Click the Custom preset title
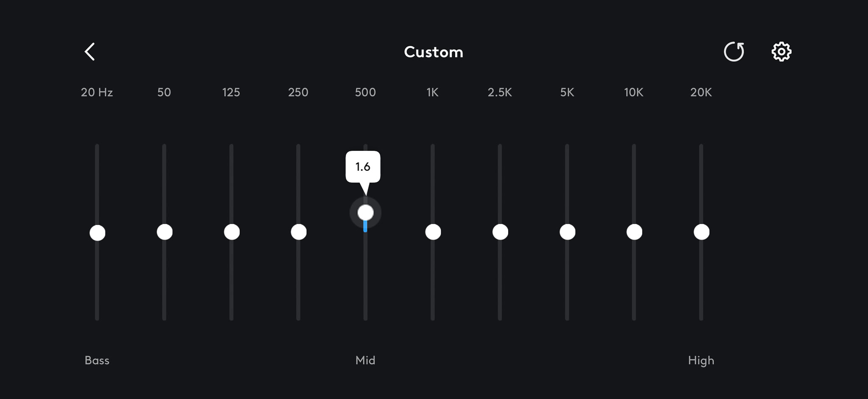The image size is (868, 399). (x=434, y=52)
